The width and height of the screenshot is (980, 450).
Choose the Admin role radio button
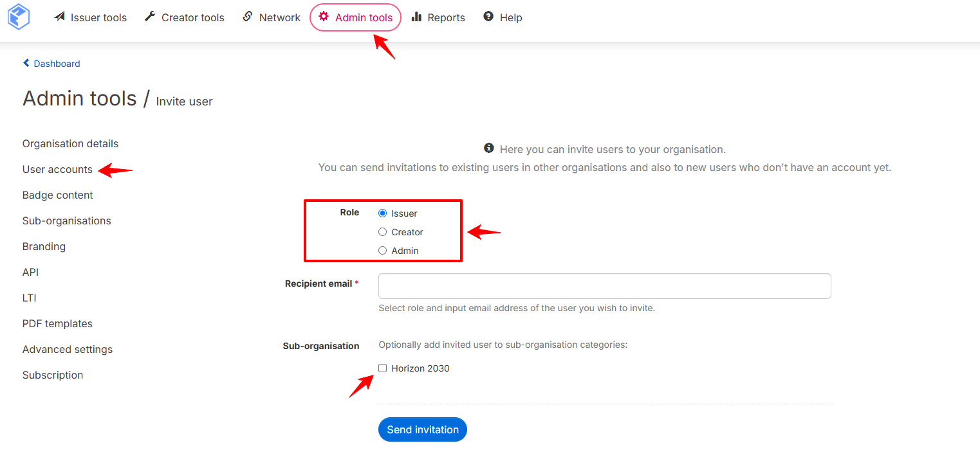(x=382, y=251)
